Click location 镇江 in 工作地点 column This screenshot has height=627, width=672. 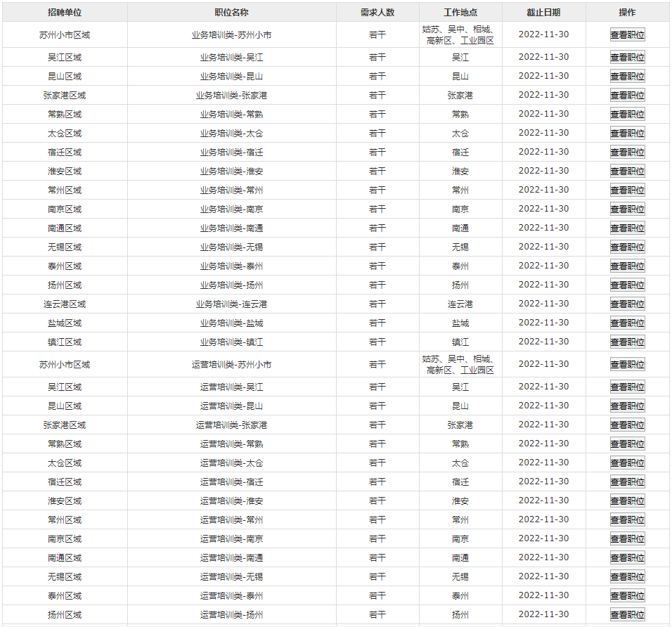coord(460,342)
